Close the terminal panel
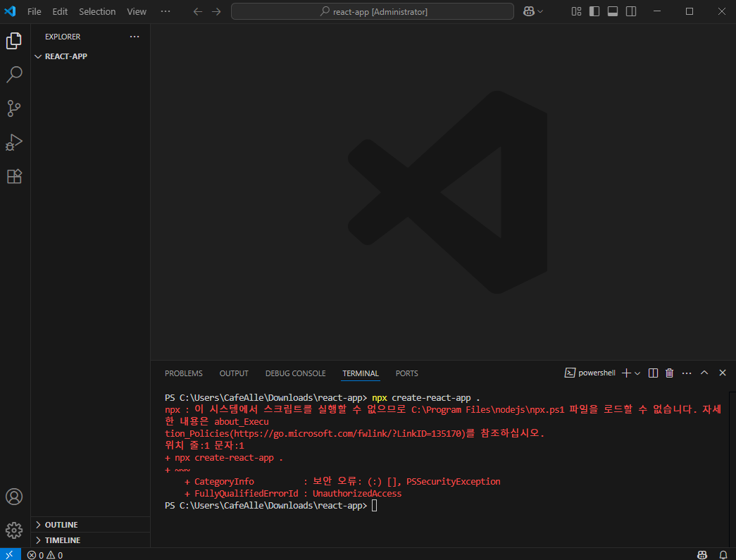 pos(723,373)
